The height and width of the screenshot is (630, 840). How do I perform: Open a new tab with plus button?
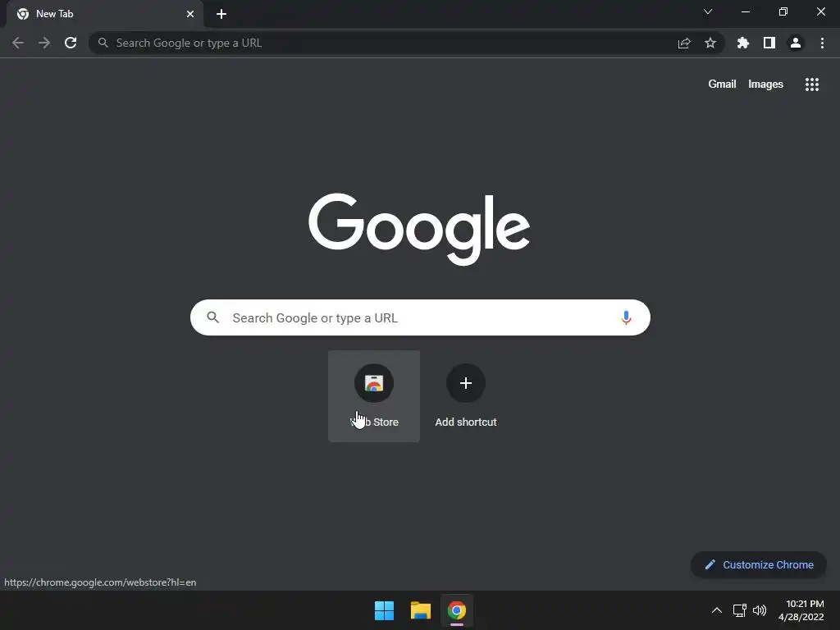pyautogui.click(x=221, y=14)
